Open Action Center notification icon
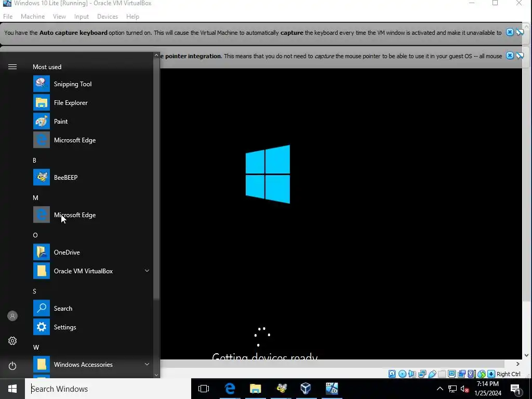This screenshot has height=399, width=532. click(515, 389)
